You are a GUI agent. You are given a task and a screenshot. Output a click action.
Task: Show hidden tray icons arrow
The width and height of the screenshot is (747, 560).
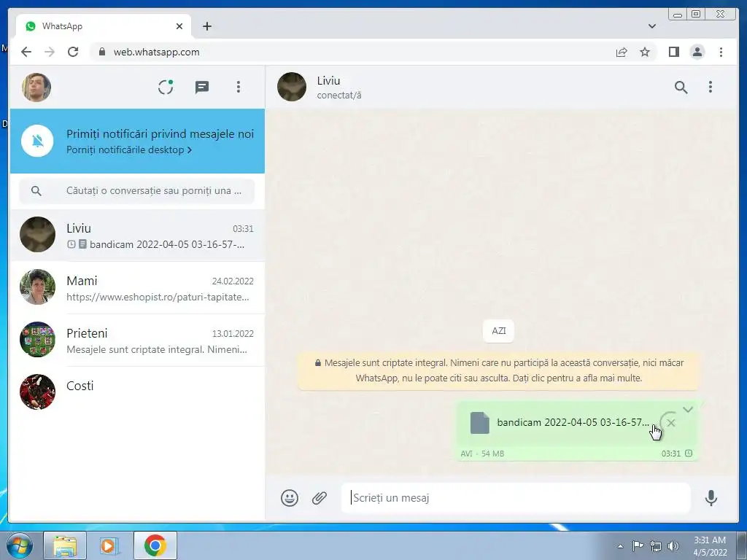click(620, 546)
